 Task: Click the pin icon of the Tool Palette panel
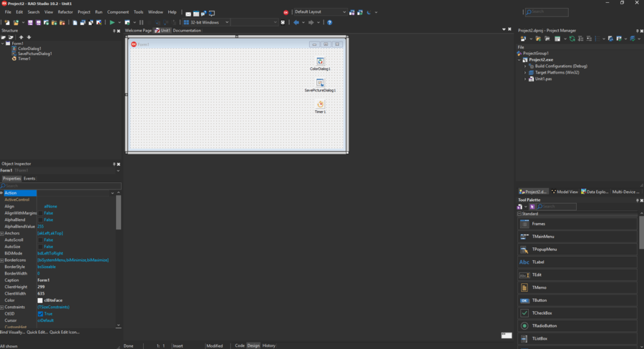[637, 200]
